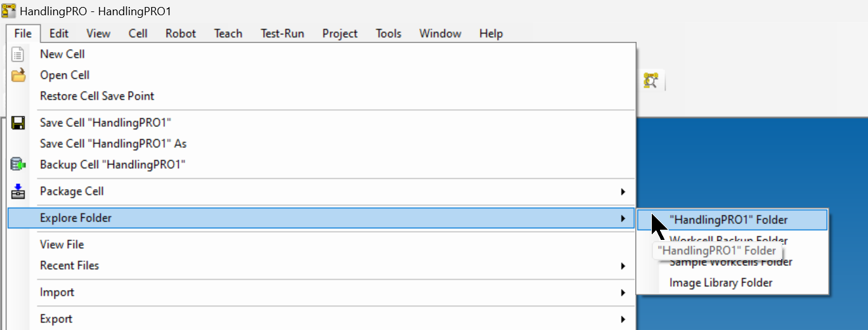Image resolution: width=868 pixels, height=330 pixels.
Task: Click the Package Cell icon
Action: (x=18, y=192)
